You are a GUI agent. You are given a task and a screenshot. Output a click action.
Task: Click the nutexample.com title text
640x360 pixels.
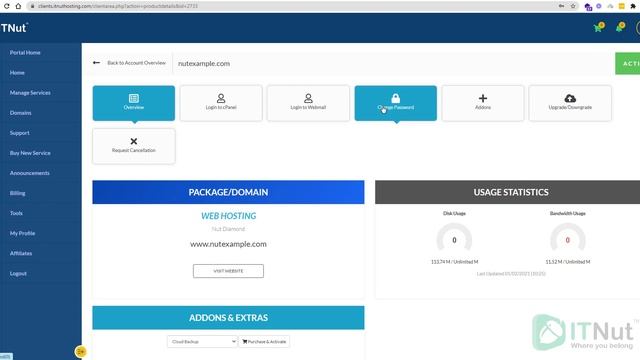204,64
